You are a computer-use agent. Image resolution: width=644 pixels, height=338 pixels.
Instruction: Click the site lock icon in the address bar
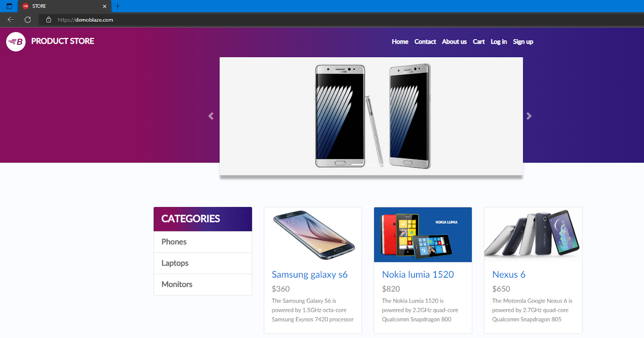point(49,20)
